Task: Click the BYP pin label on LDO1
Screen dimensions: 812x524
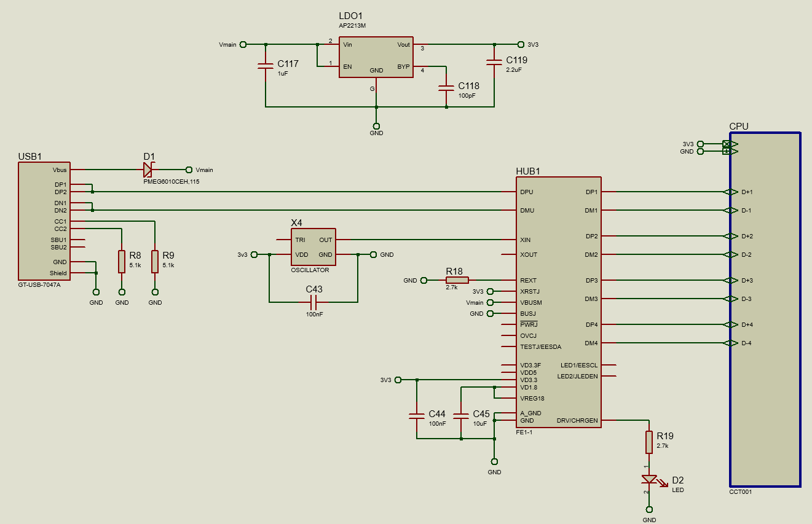Action: pos(403,67)
